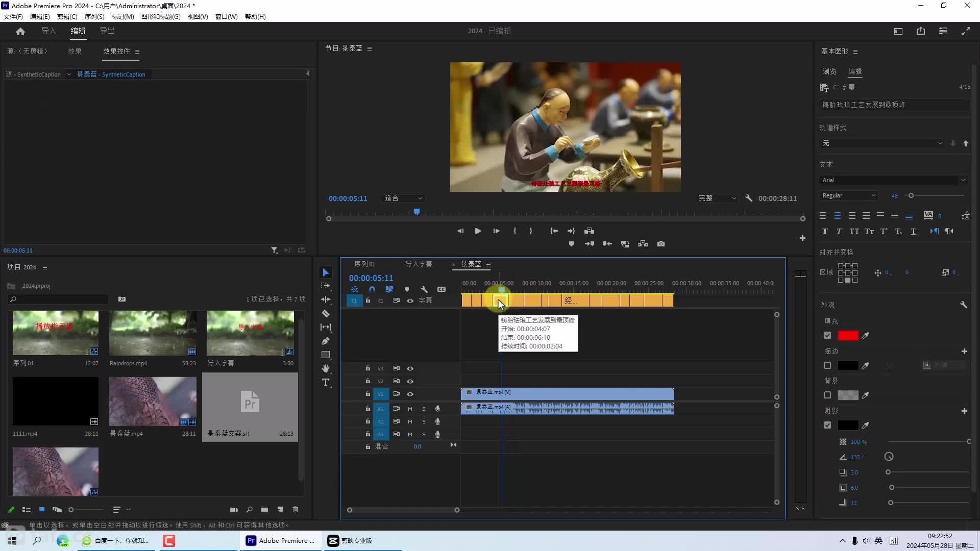The width and height of the screenshot is (980, 551).
Task: Open 基本图形 panel menu
Action: 855,52
